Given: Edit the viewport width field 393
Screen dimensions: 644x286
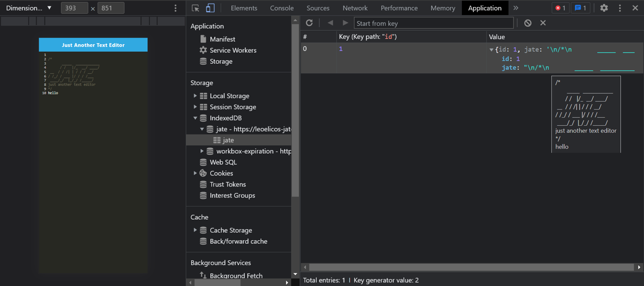Looking at the screenshot, I should [x=74, y=8].
